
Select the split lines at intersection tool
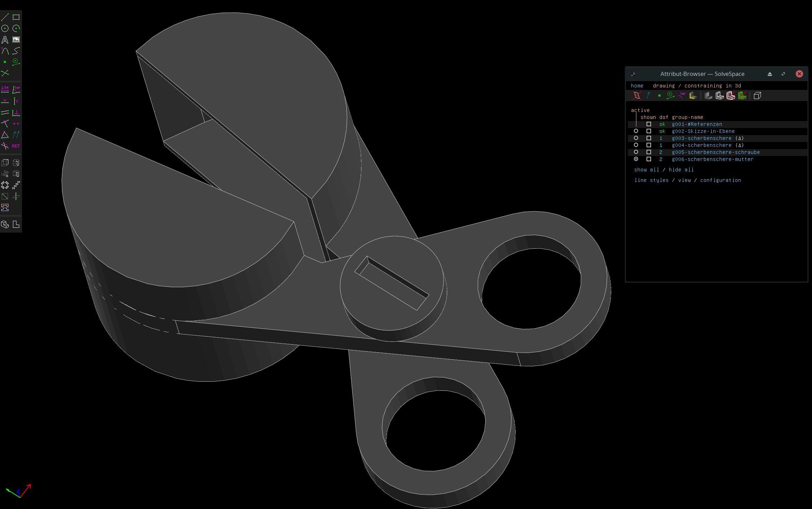[5, 73]
